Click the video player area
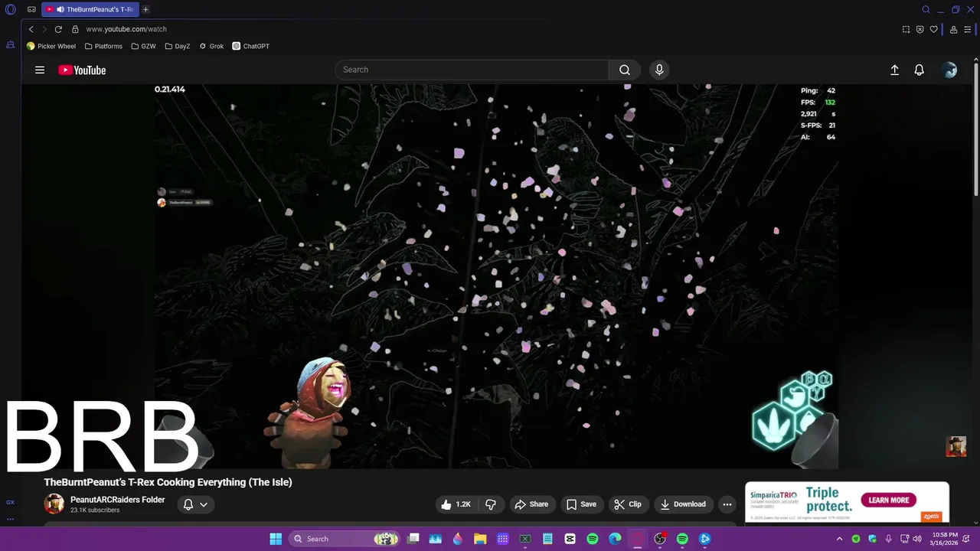This screenshot has height=551, width=980. pyautogui.click(x=496, y=275)
